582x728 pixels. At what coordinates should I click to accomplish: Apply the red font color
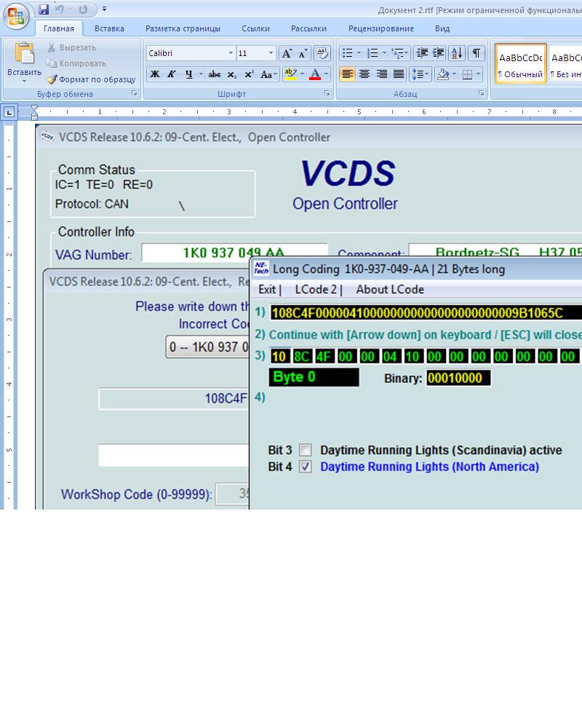[x=315, y=74]
